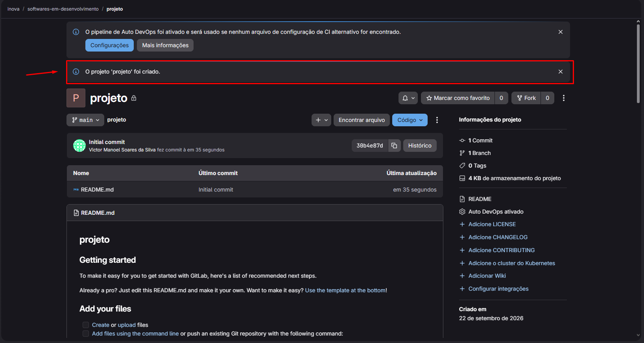The image size is (644, 343).
Task: Follow 'Use the template at the bottom' link
Action: [345, 290]
